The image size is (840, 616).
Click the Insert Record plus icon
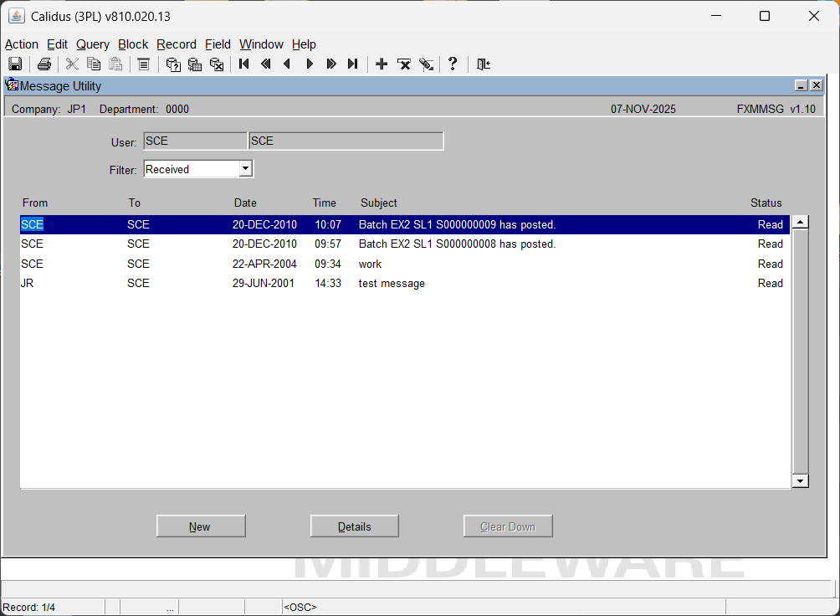click(382, 64)
